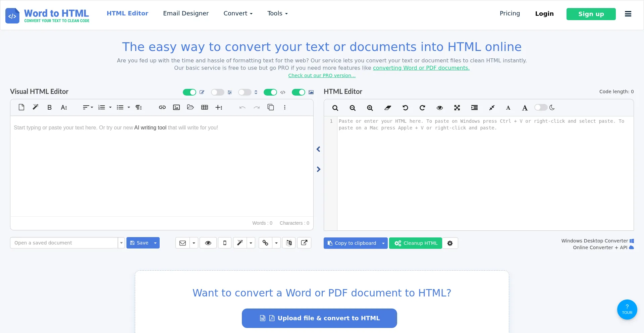644x333 pixels.
Task: Toggle bold formatting
Action: pyautogui.click(x=50, y=107)
